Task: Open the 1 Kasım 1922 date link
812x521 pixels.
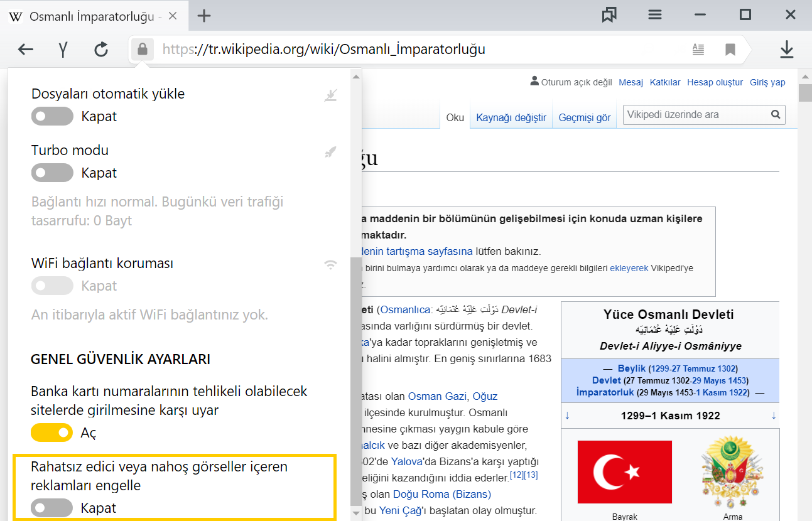Action: pos(722,392)
